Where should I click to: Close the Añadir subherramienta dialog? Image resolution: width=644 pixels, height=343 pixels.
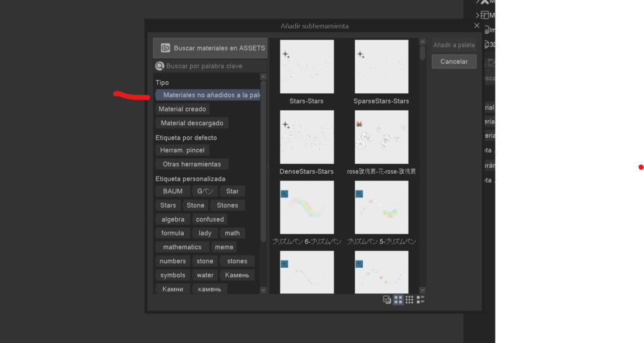(x=476, y=26)
